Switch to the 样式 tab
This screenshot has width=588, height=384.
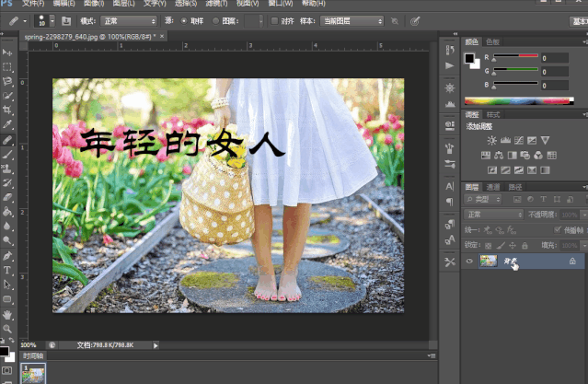[x=492, y=114]
